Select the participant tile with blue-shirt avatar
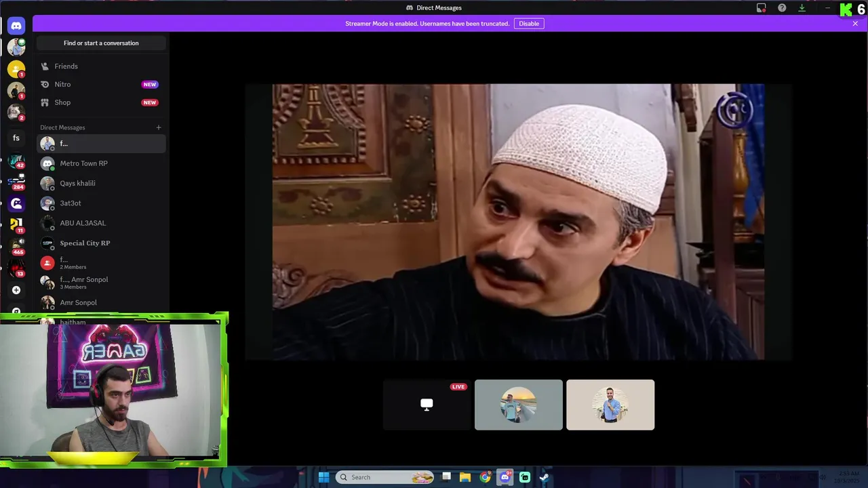This screenshot has width=868, height=488. 610,405
